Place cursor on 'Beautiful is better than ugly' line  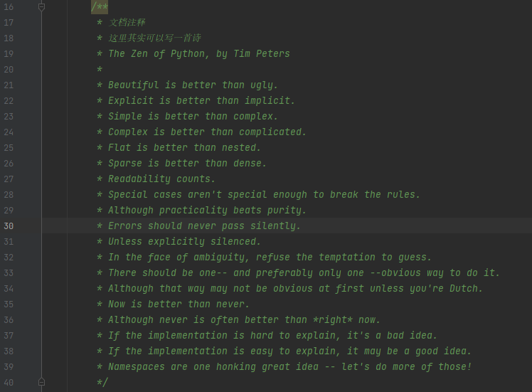click(x=192, y=85)
